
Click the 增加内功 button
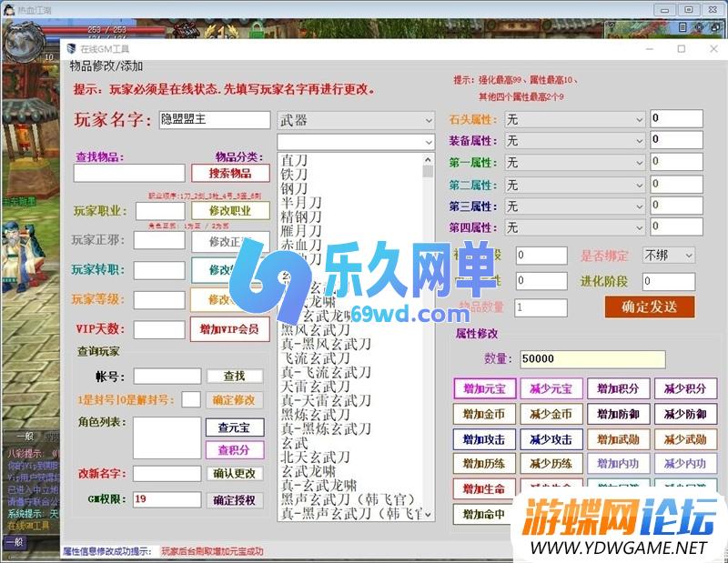coord(618,463)
